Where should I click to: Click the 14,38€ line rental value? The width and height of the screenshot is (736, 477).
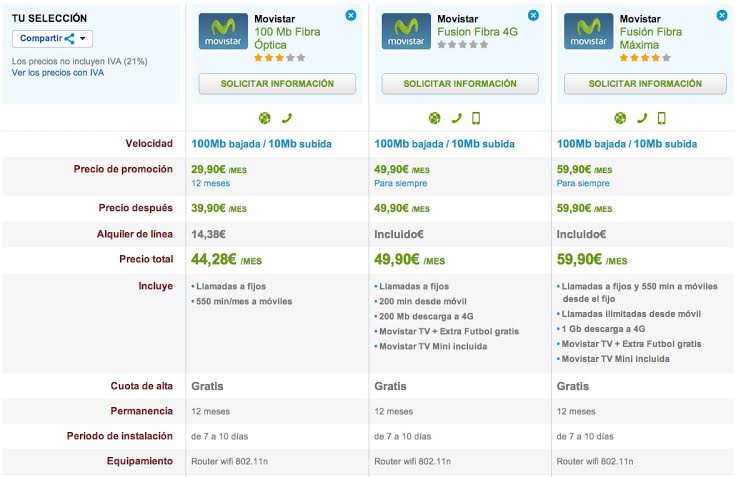point(208,234)
